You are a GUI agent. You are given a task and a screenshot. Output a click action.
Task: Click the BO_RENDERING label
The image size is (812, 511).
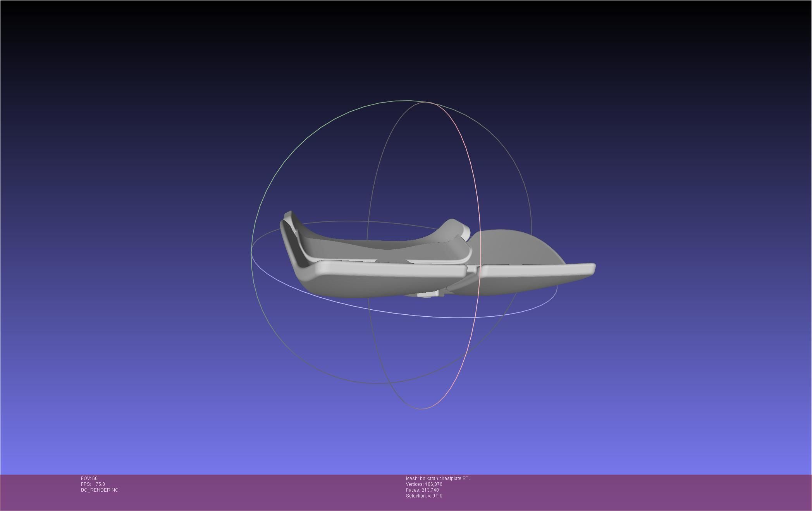(100, 490)
